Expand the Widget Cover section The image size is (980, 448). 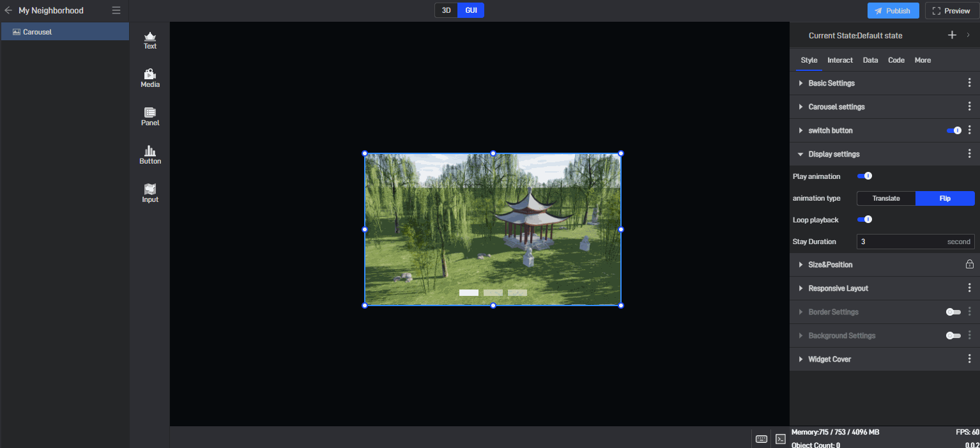tap(800, 359)
